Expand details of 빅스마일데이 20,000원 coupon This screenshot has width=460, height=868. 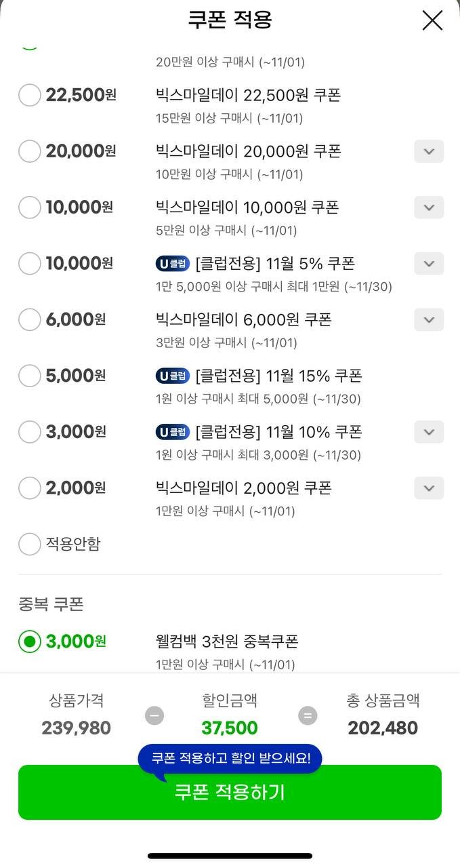[429, 151]
